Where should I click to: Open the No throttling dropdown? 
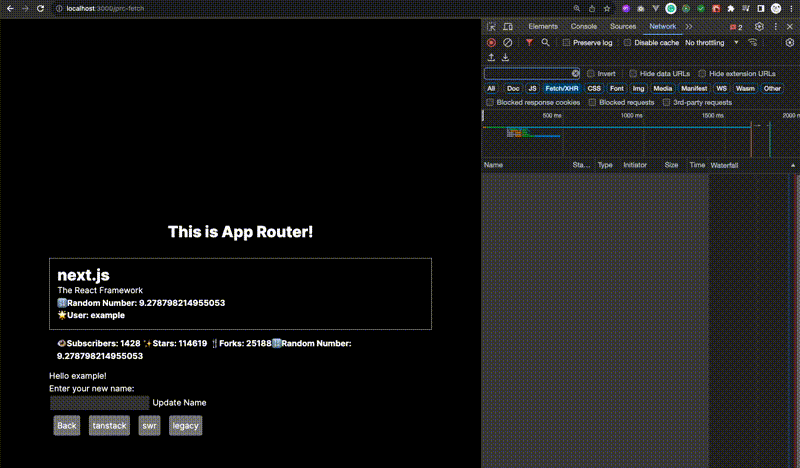pyautogui.click(x=712, y=43)
